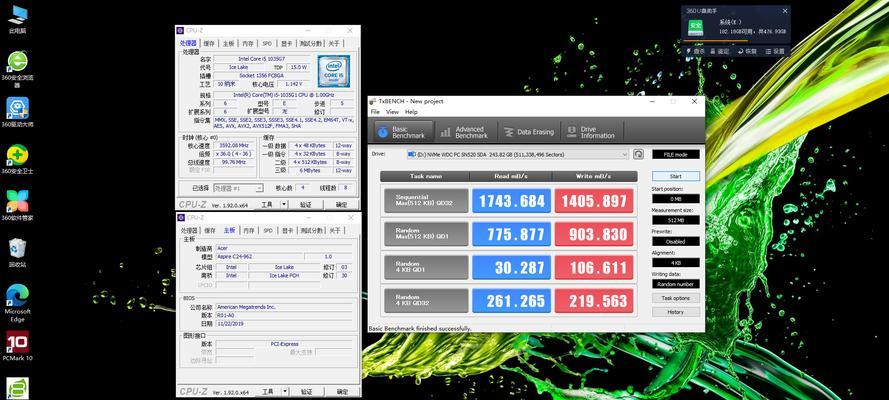Image resolution: width=889 pixels, height=400 pixels.
Task: Select the 显卡 tab in the top CPU-Z window
Action: tap(286, 44)
